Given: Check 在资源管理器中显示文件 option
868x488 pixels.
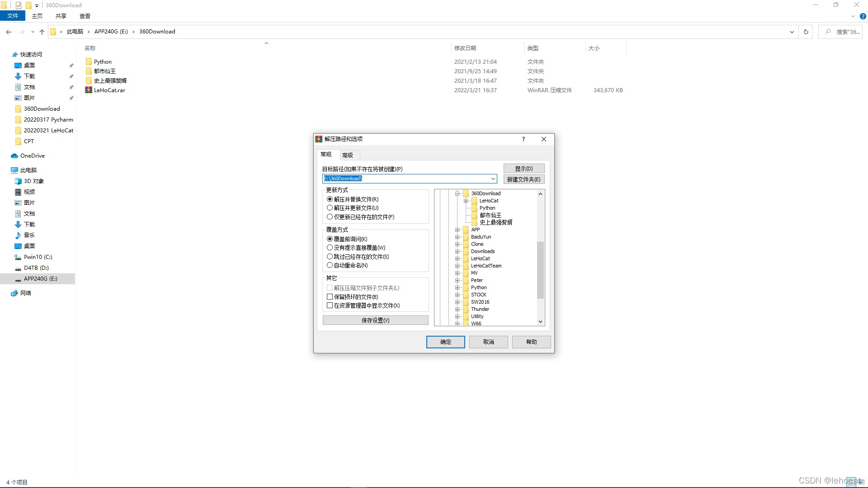Looking at the screenshot, I should click(330, 305).
